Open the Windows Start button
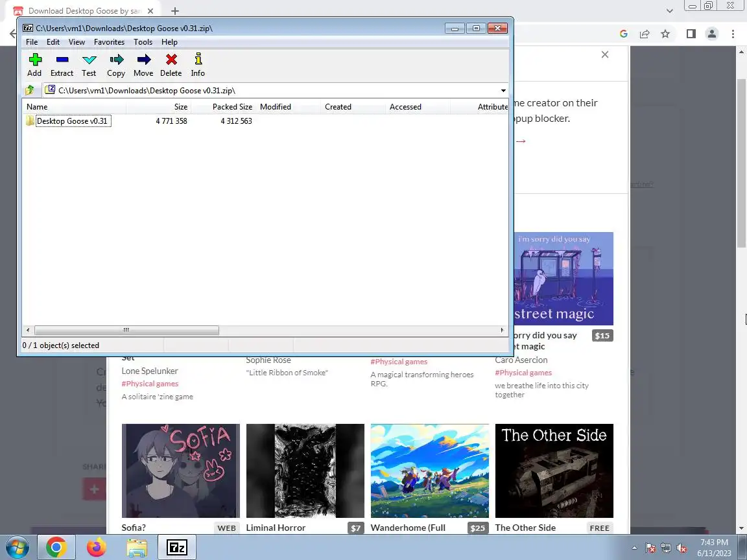The image size is (747, 560). pos(16,547)
